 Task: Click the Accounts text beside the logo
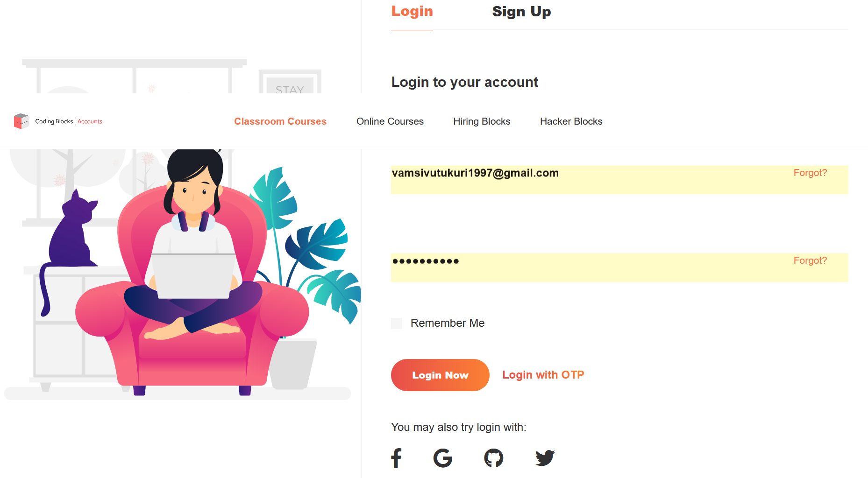pos(90,121)
